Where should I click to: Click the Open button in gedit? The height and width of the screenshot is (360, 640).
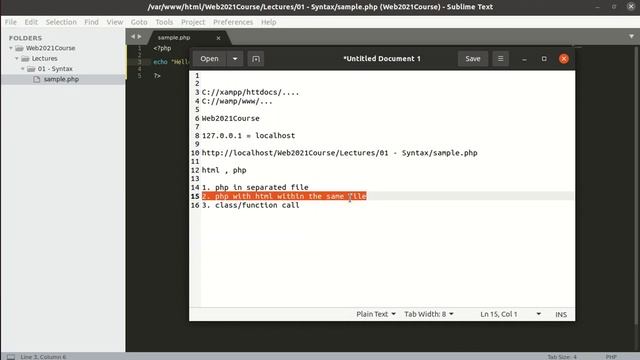[209, 59]
